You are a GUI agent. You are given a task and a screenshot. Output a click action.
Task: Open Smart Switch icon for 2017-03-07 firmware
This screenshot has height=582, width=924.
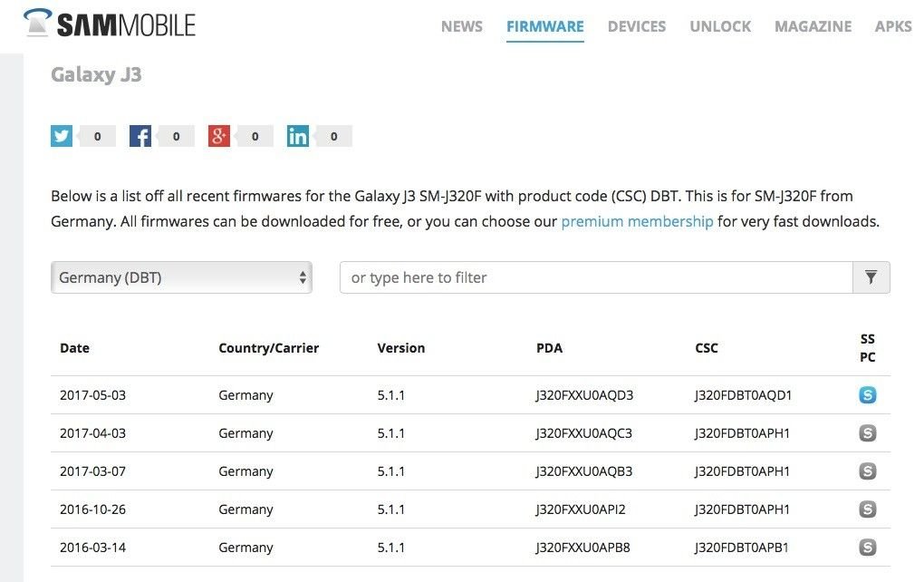pyautogui.click(x=868, y=471)
